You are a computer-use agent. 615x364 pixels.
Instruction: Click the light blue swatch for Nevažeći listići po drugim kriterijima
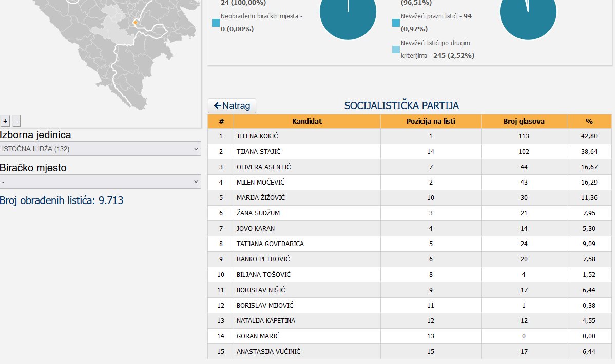pos(396,49)
